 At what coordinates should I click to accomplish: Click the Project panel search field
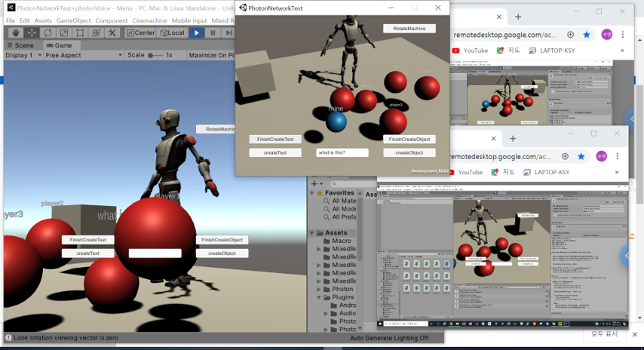click(354, 183)
